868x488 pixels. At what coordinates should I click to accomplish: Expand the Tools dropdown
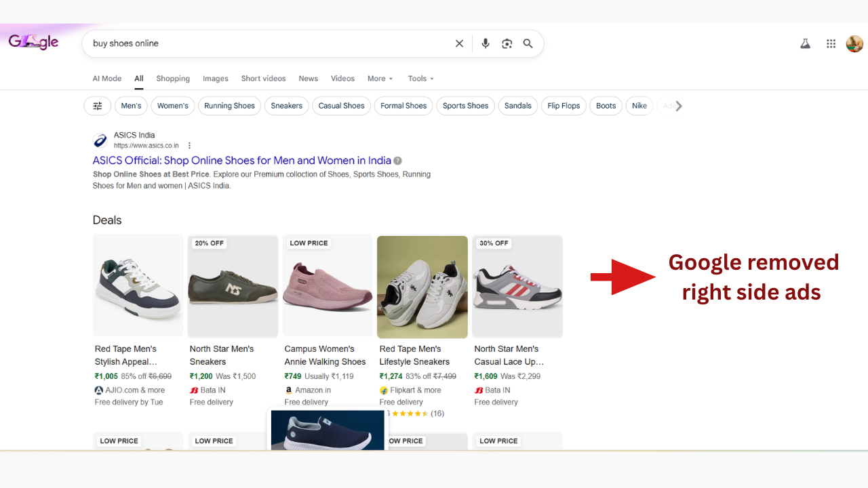(x=420, y=79)
